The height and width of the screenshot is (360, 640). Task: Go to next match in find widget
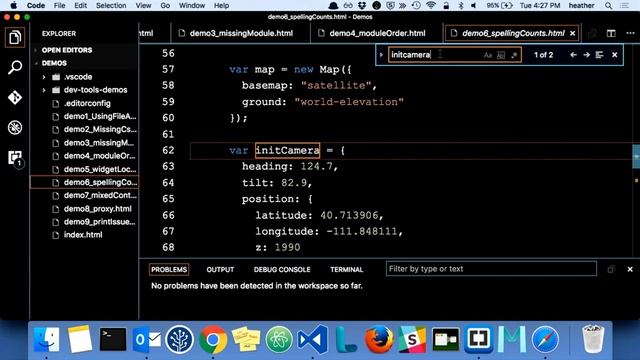pyautogui.click(x=587, y=55)
